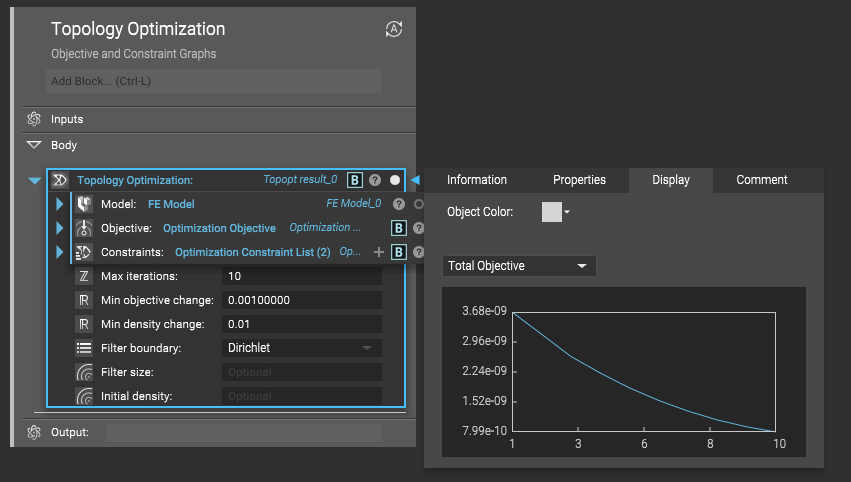The width and height of the screenshot is (851, 482).
Task: Switch to the Properties tab
Action: pos(579,180)
